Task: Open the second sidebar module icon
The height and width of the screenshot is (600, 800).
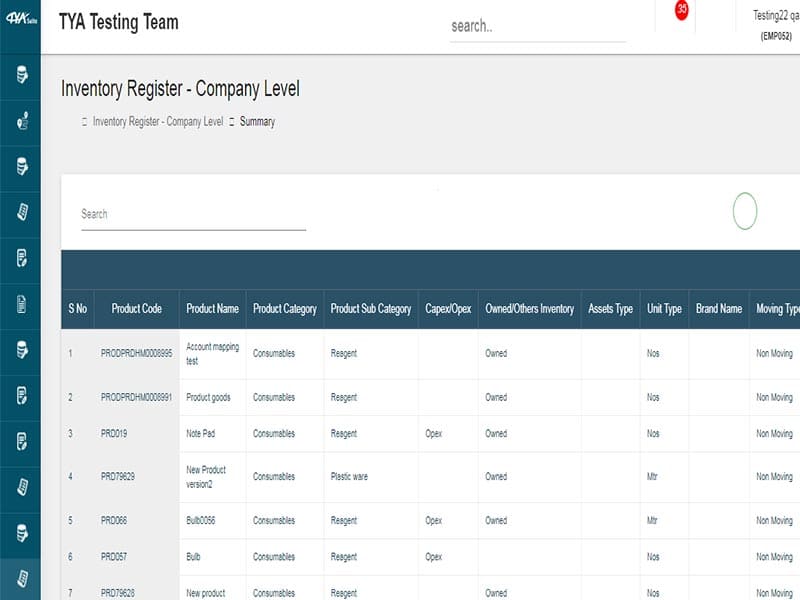Action: tap(21, 121)
